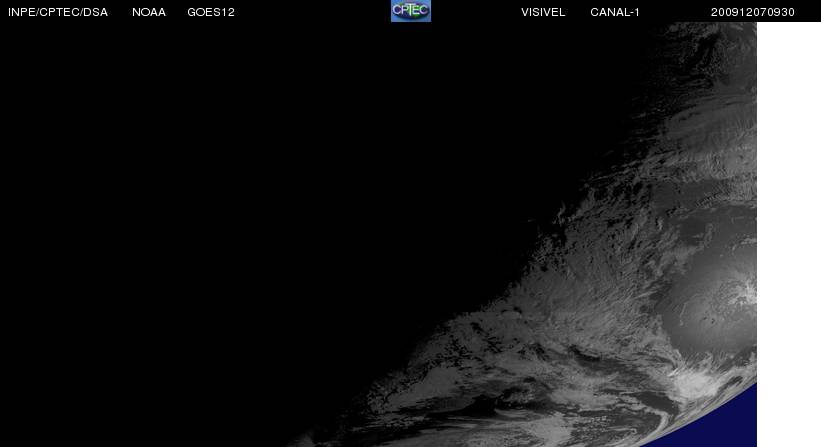Viewport: 821px width, 447px height.
Task: Click the VISIVEL channel type label
Action: (543, 12)
